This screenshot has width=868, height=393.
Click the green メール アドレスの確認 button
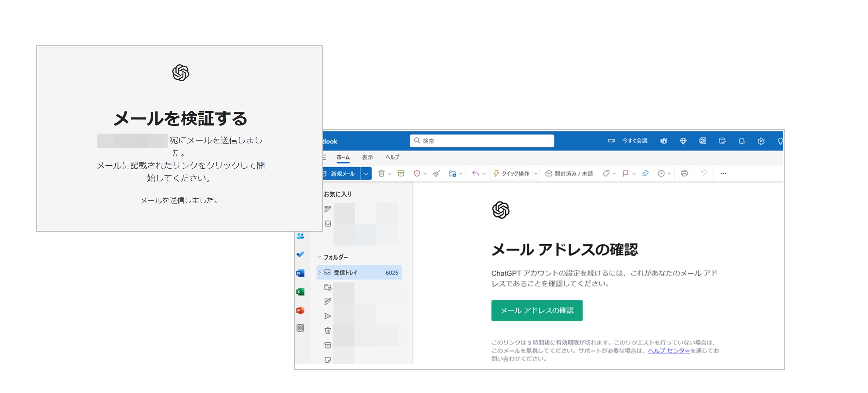(537, 310)
